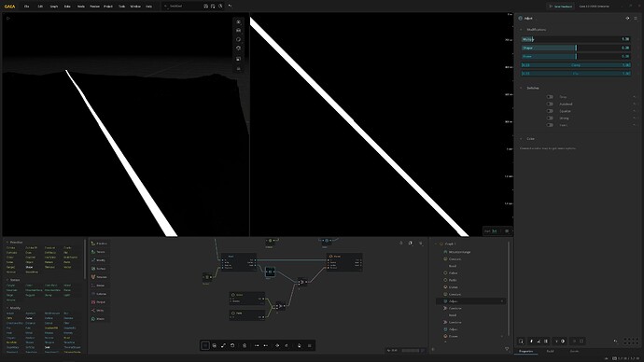Screen dimensions: 644x362
Task: Open the Adjust panel hamburger menu
Action: click(636, 19)
